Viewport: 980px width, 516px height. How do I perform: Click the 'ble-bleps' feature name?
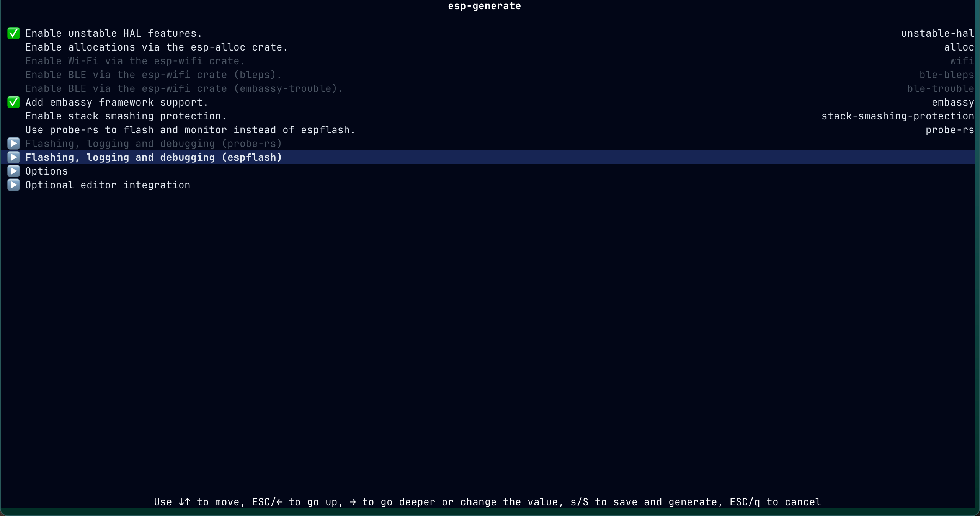947,75
